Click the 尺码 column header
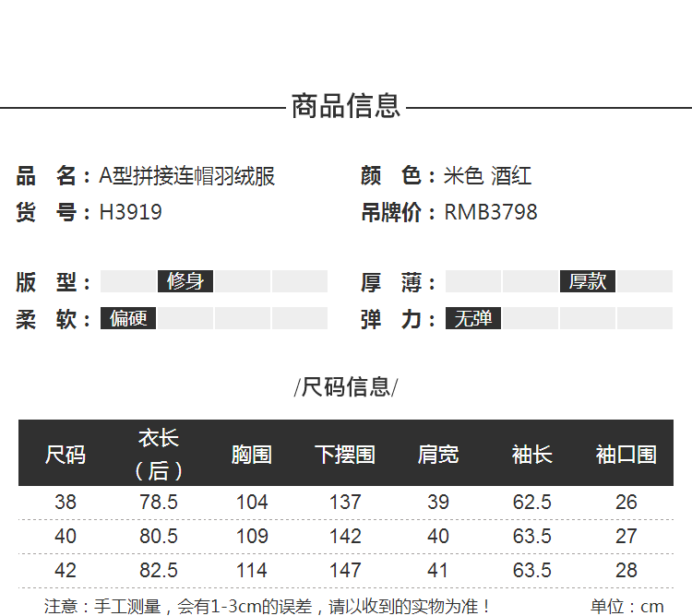Viewport: 692px width, 616px height. point(66,455)
